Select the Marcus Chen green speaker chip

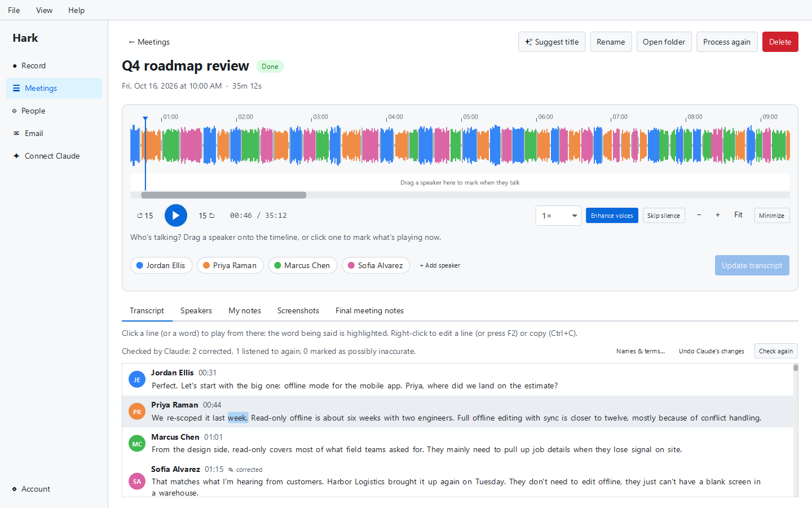[x=302, y=265]
